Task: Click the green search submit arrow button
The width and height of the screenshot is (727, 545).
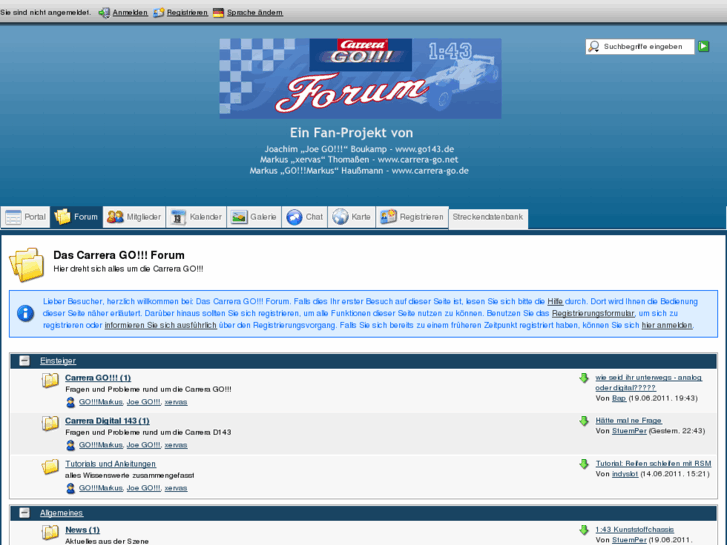Action: pos(703,46)
